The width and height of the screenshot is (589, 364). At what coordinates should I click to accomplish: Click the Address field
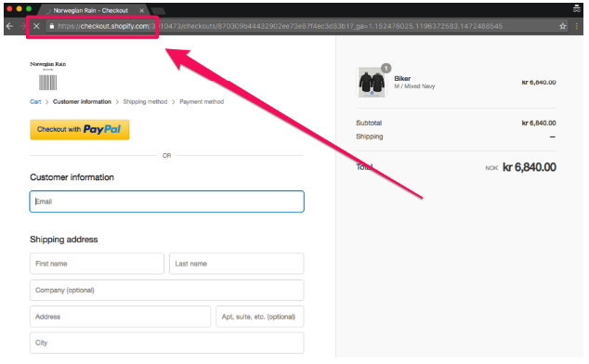tap(120, 317)
